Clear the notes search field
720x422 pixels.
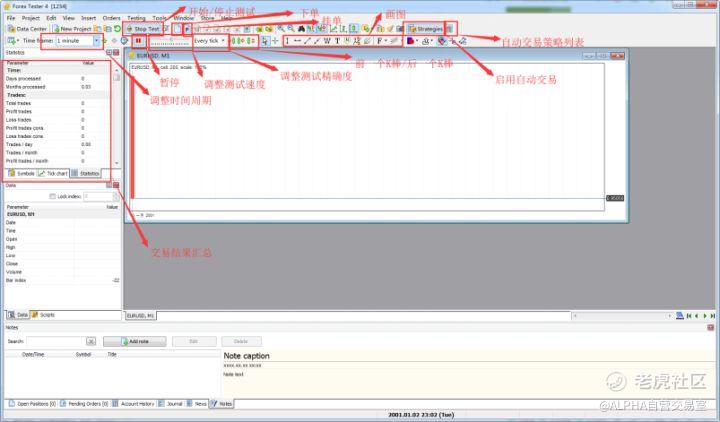(91, 341)
